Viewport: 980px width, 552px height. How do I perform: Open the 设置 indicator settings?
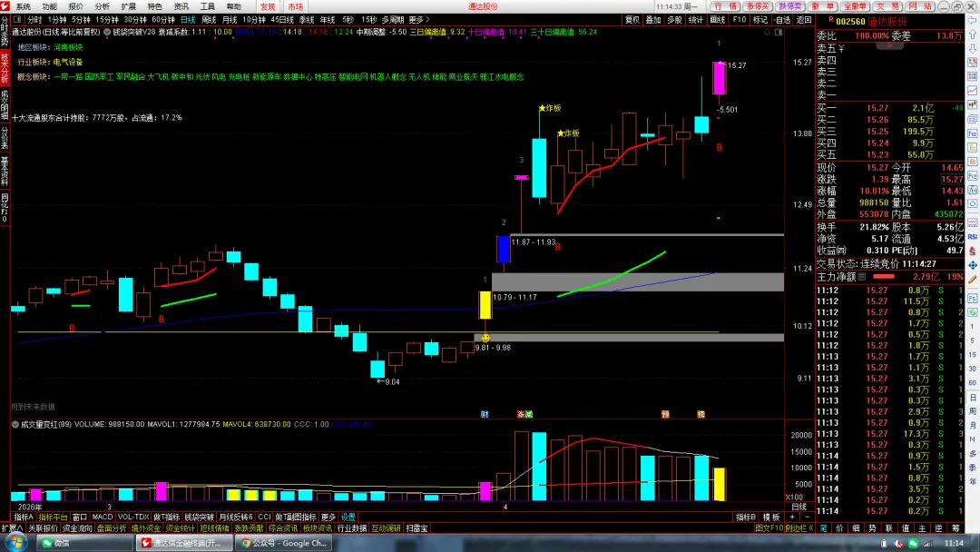[x=348, y=517]
